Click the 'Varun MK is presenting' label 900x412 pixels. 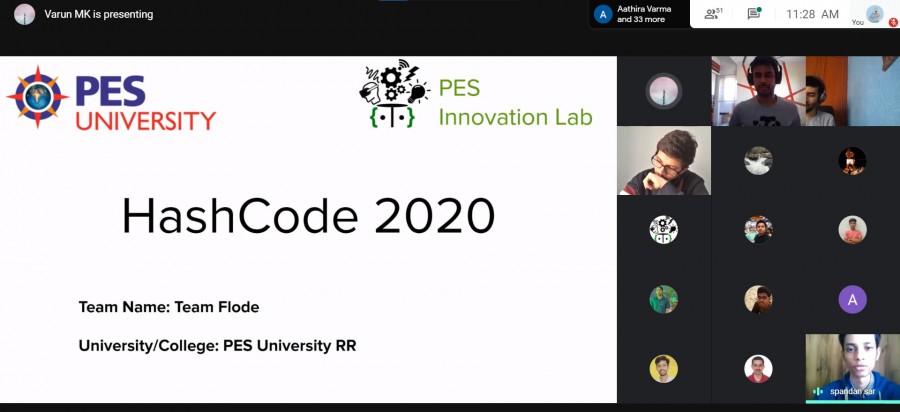coord(99,14)
